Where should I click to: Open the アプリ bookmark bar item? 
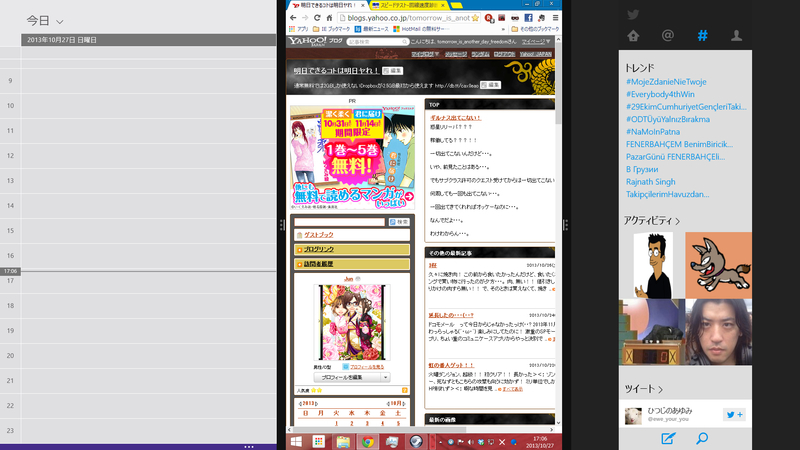(299, 29)
